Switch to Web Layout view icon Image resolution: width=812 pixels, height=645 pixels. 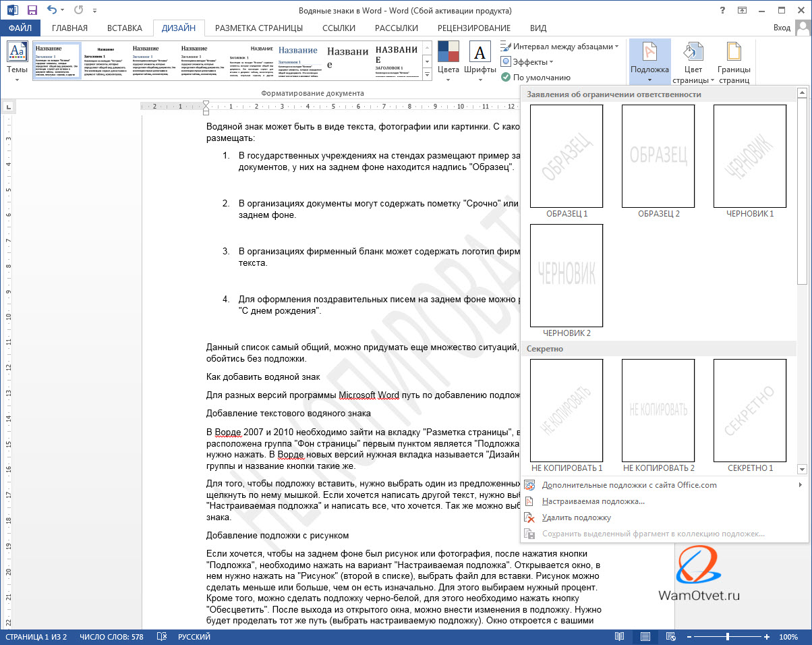(670, 637)
